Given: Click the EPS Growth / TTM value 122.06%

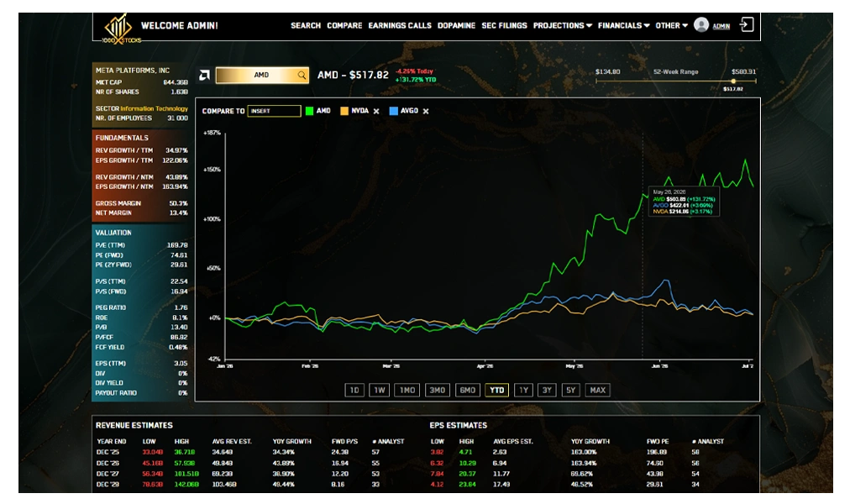Looking at the screenshot, I should point(175,160).
